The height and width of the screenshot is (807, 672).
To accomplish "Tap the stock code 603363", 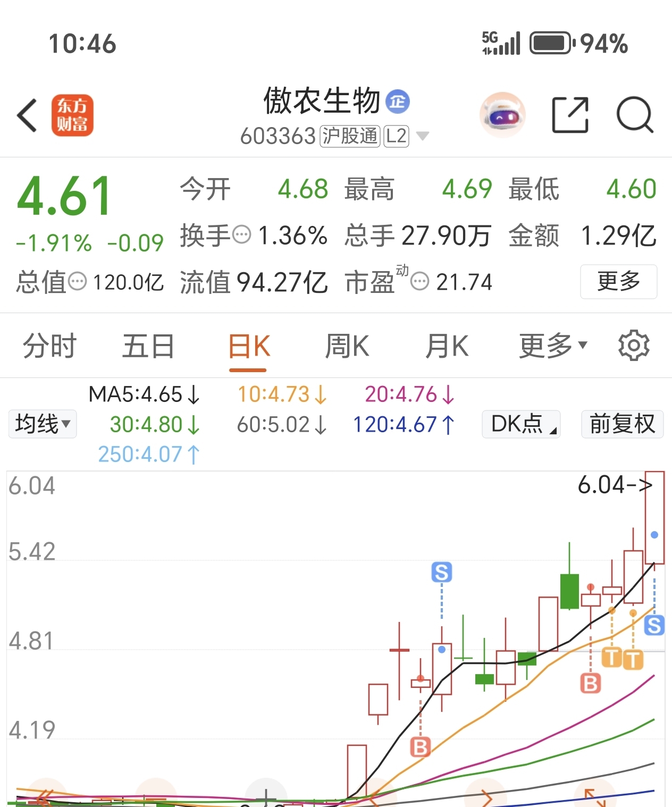I will (x=278, y=136).
